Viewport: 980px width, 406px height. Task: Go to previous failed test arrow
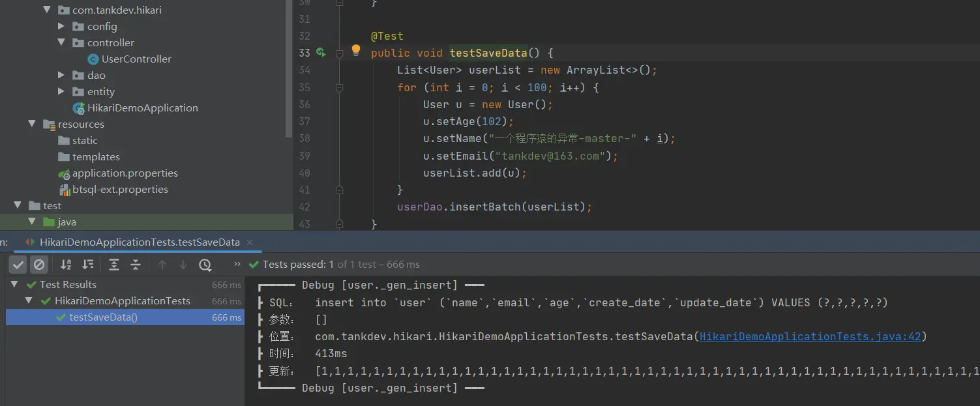[x=162, y=265]
